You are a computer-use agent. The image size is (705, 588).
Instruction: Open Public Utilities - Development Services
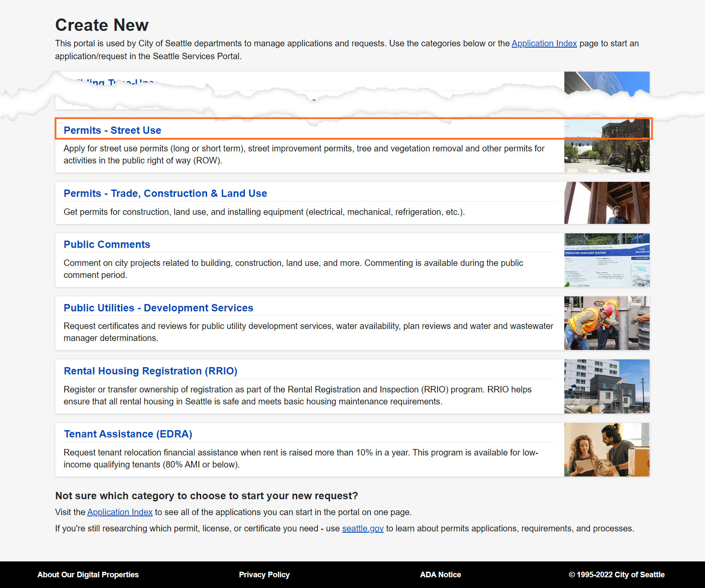(x=158, y=308)
